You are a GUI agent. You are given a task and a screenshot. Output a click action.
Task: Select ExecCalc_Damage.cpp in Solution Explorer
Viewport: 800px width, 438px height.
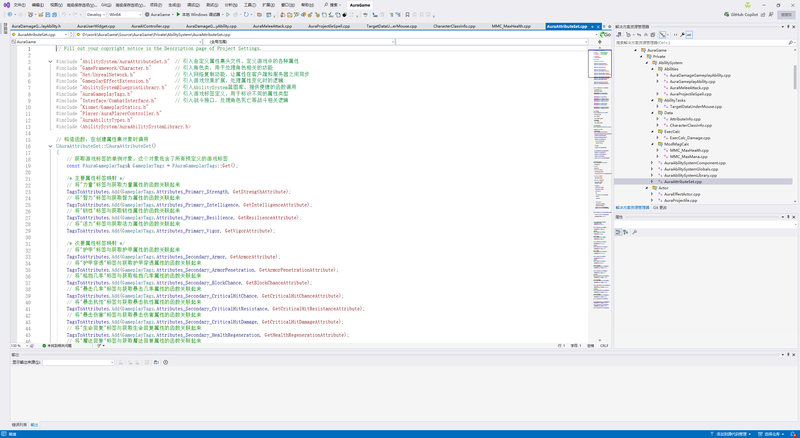(691, 137)
